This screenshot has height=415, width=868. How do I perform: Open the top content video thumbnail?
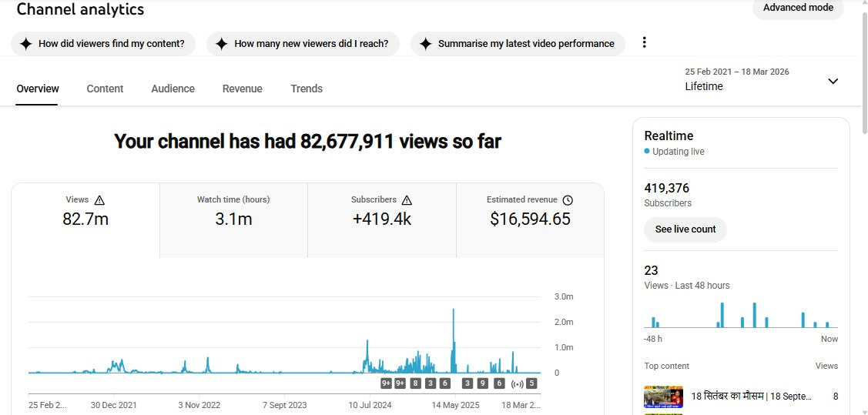pyautogui.click(x=663, y=397)
